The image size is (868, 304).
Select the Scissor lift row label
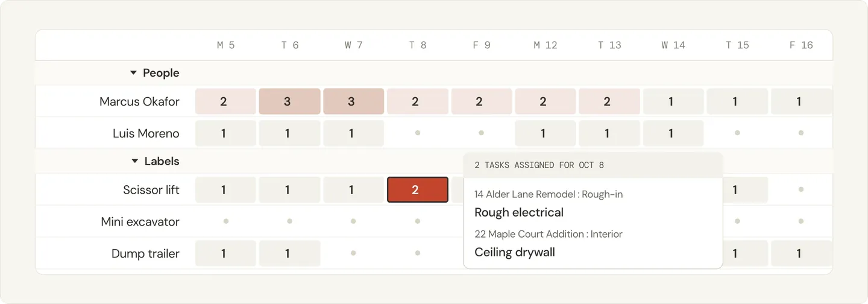pyautogui.click(x=151, y=190)
